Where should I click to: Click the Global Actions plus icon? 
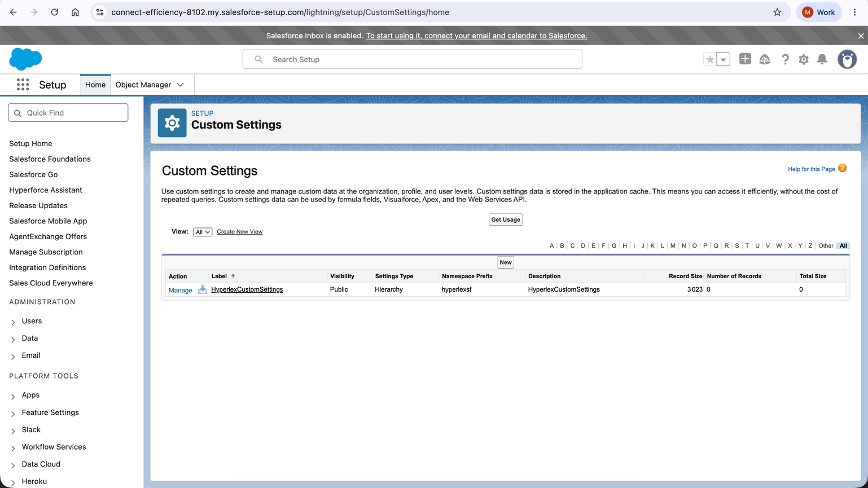[x=745, y=59]
